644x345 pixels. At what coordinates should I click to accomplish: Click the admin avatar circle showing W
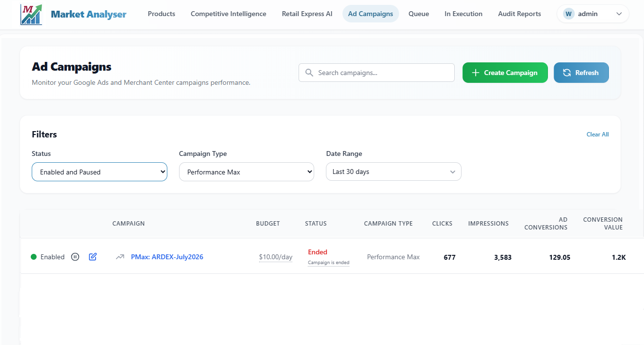568,14
